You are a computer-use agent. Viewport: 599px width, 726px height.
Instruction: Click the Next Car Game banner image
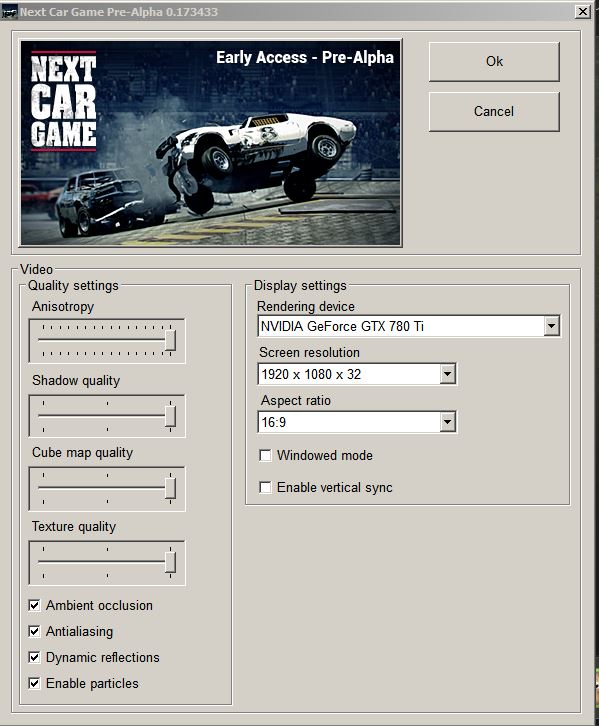point(211,143)
